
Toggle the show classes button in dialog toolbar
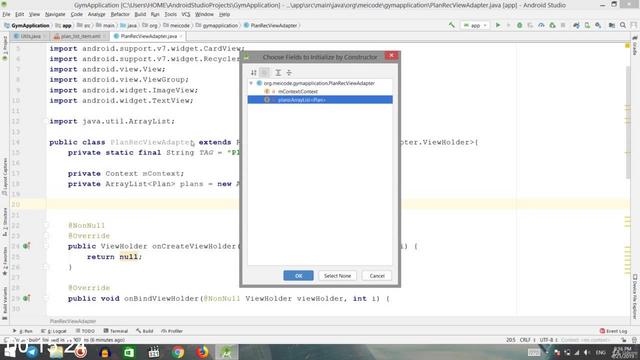tap(264, 73)
